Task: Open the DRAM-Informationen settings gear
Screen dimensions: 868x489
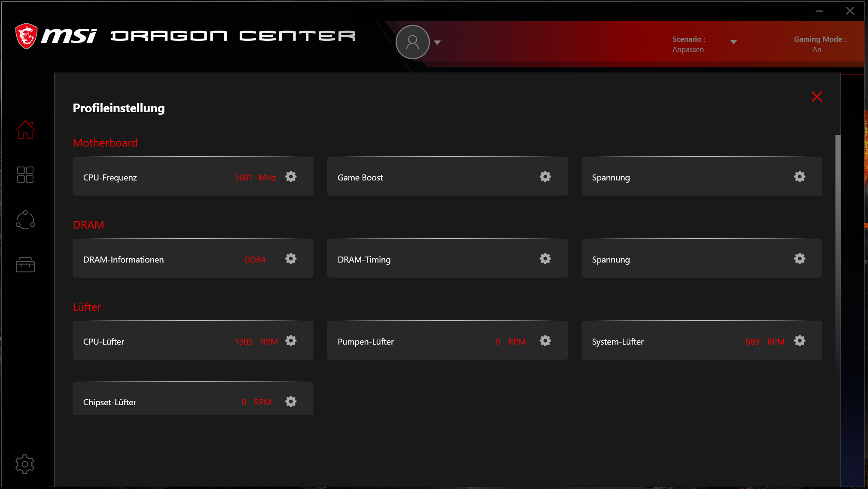Action: pyautogui.click(x=291, y=259)
